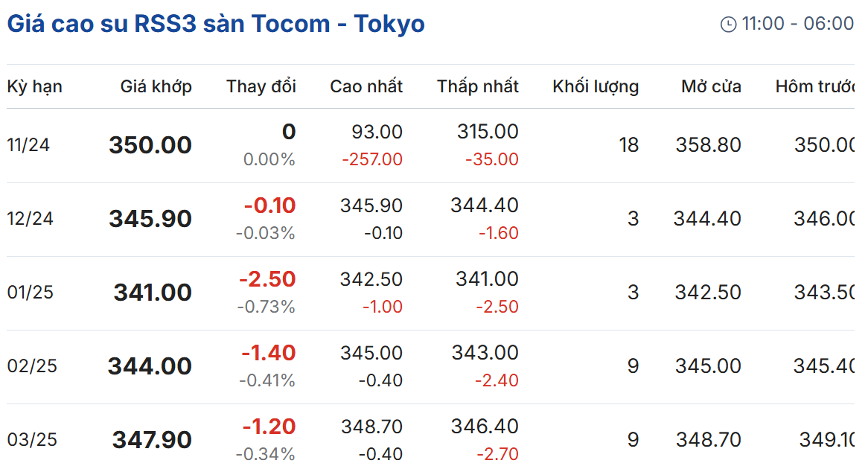
Task: Click the clock icon beside 11:00 - 06:00
Action: pyautogui.click(x=728, y=25)
